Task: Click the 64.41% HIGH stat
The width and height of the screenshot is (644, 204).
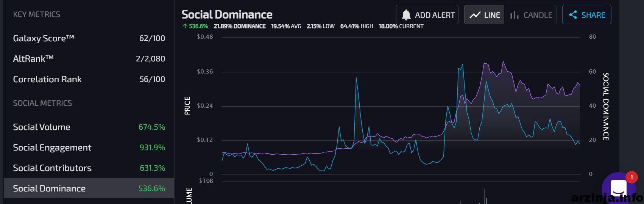Action: pos(357,26)
